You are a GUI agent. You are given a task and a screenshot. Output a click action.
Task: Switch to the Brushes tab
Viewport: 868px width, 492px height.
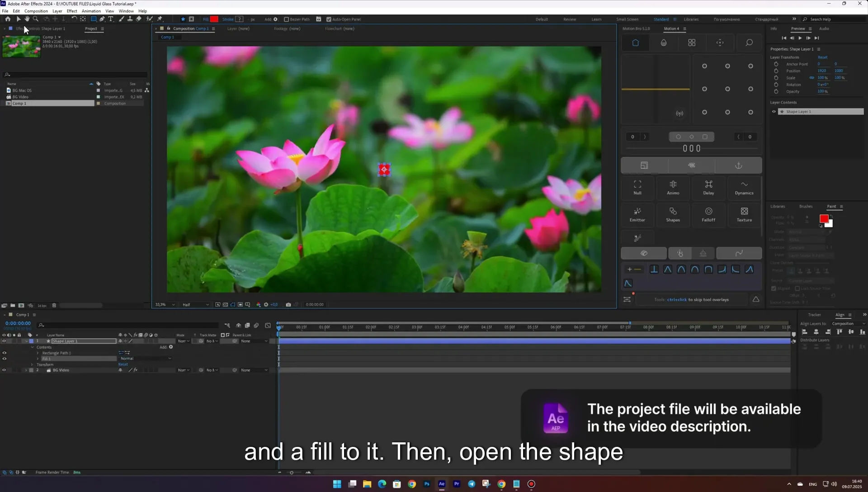click(x=806, y=206)
